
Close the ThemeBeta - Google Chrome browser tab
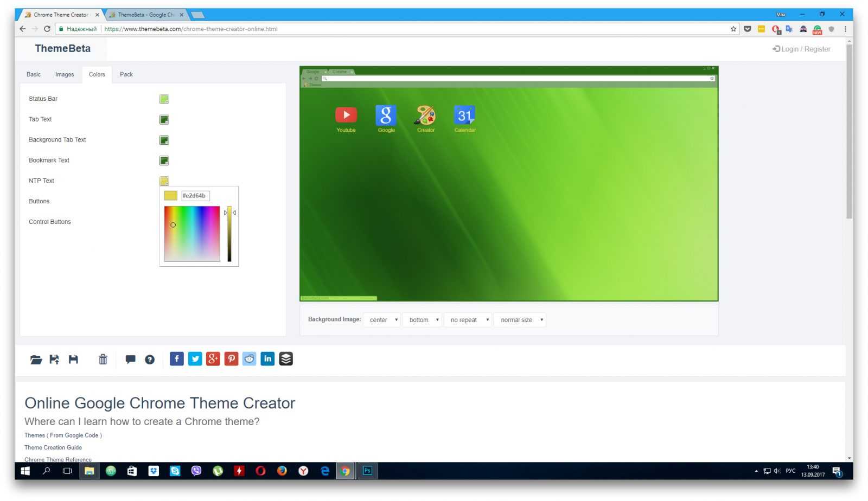pos(182,15)
